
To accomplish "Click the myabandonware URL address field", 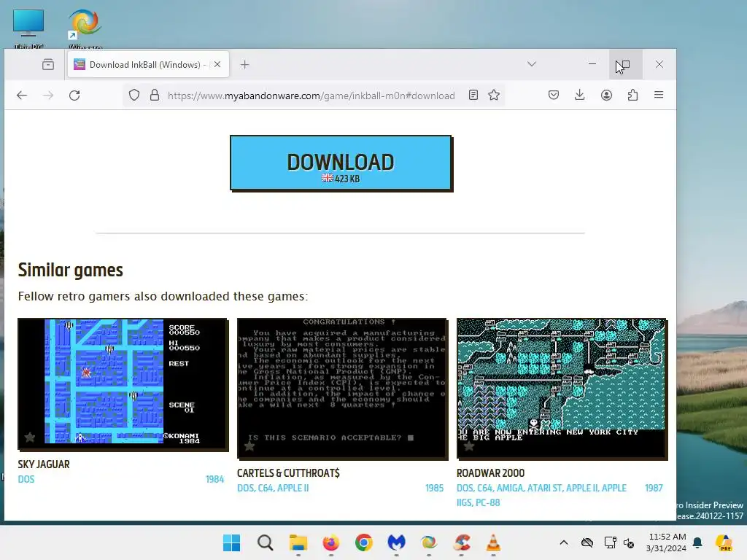I will coord(311,96).
